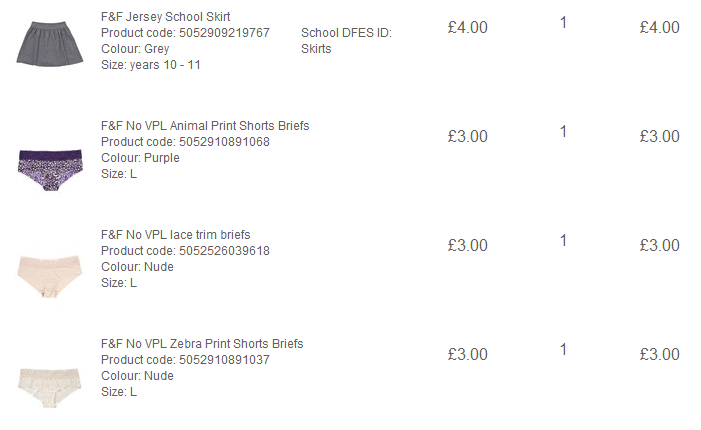701x430 pixels.
Task: View the zebra print shorts briefs image
Action: pos(50,388)
